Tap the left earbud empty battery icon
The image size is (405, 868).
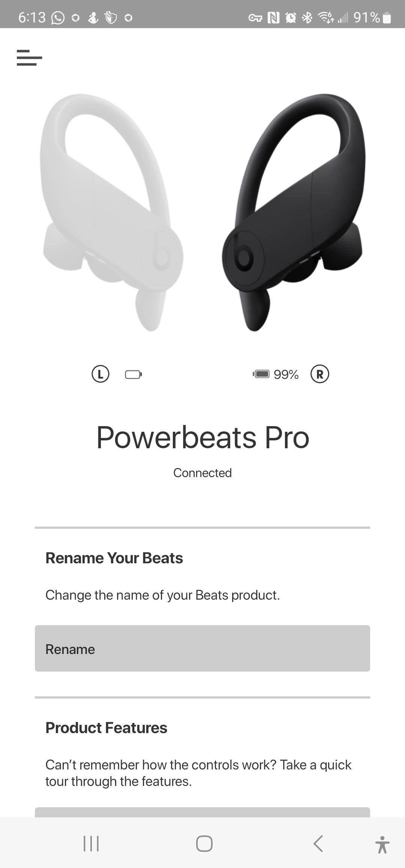[x=133, y=374]
